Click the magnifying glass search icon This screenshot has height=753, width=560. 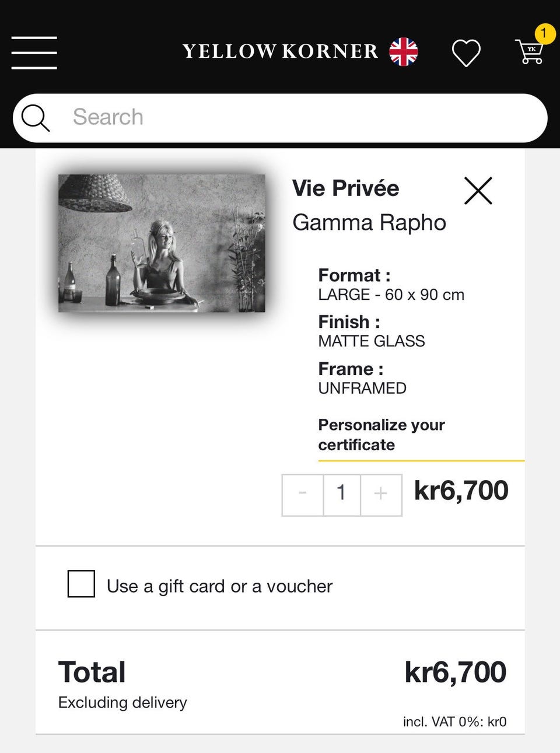[x=36, y=118]
